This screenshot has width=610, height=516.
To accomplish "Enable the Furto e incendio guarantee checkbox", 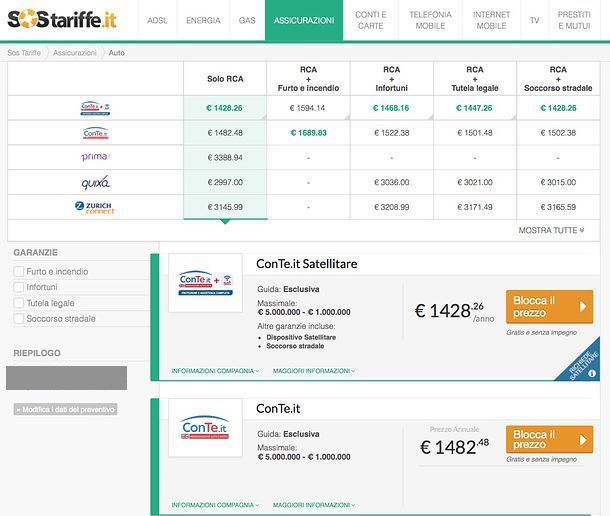I will tap(19, 271).
